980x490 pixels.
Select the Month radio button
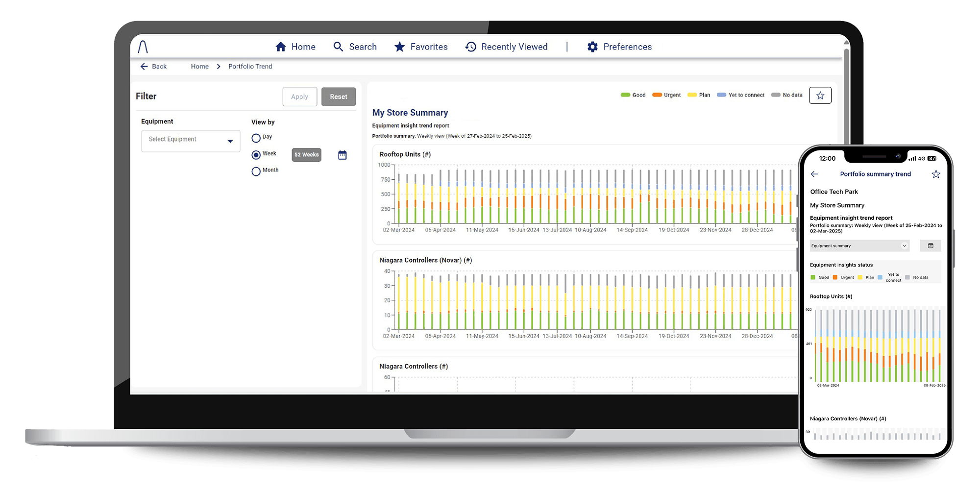coord(256,171)
